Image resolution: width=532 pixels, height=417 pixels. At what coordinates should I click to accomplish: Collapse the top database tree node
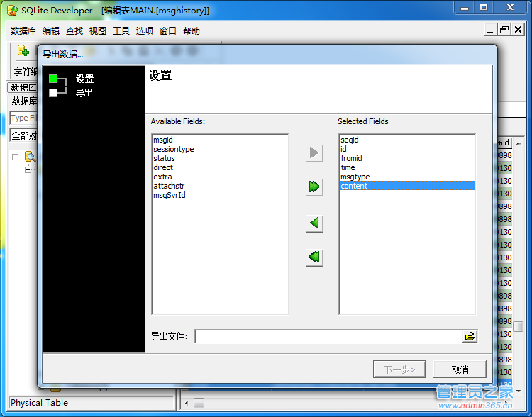[16, 157]
